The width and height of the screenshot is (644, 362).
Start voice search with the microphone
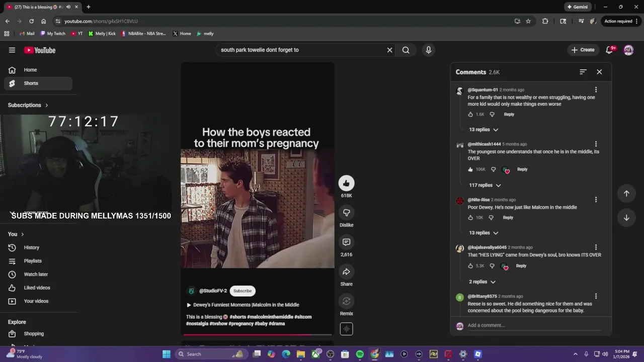click(429, 50)
